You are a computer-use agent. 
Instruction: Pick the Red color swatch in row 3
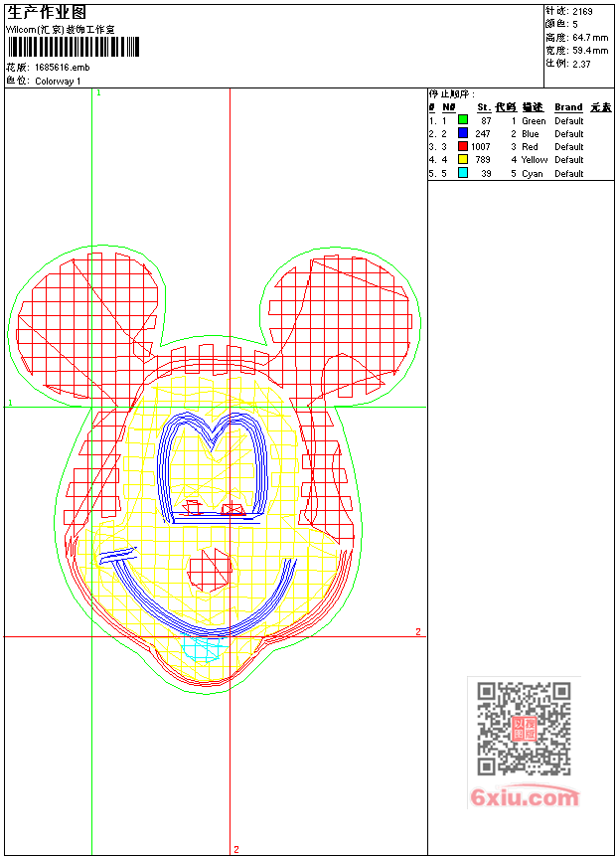pos(463,146)
